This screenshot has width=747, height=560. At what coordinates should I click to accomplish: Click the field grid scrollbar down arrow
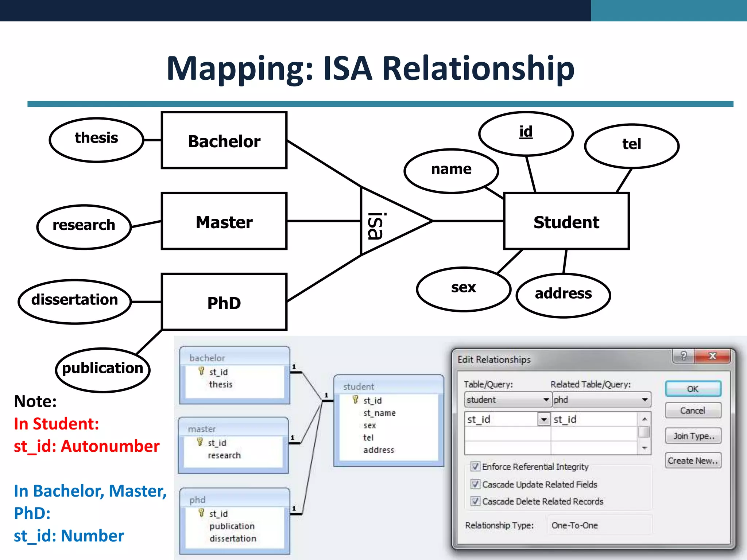click(645, 448)
